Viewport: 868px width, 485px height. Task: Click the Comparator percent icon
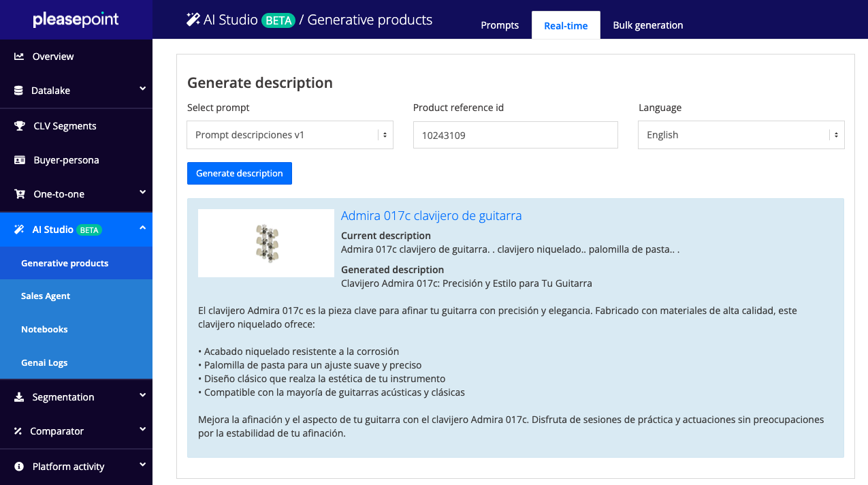(x=19, y=431)
